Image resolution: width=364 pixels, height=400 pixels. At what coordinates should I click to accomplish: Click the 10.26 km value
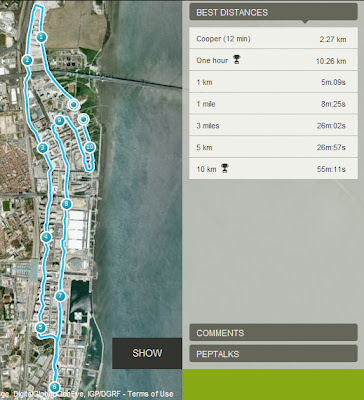tap(331, 61)
